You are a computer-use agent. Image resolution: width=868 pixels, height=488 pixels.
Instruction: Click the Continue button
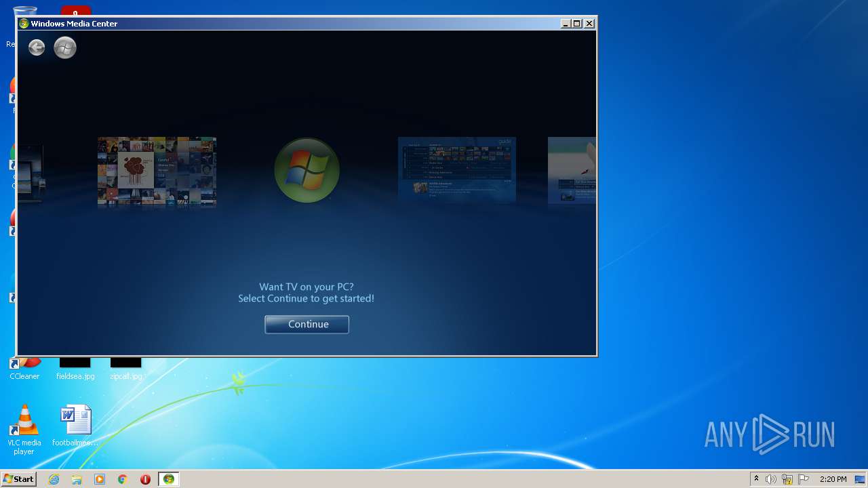(x=307, y=325)
